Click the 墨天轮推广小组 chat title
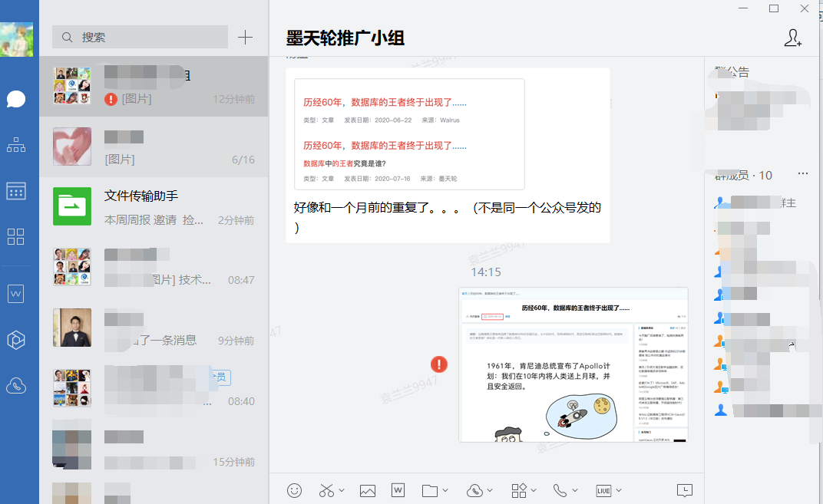Screen dimensions: 823x504 click(x=345, y=38)
